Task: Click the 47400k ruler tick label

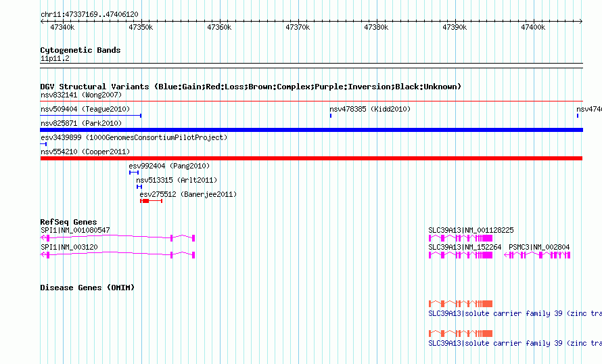Action: pos(533,27)
